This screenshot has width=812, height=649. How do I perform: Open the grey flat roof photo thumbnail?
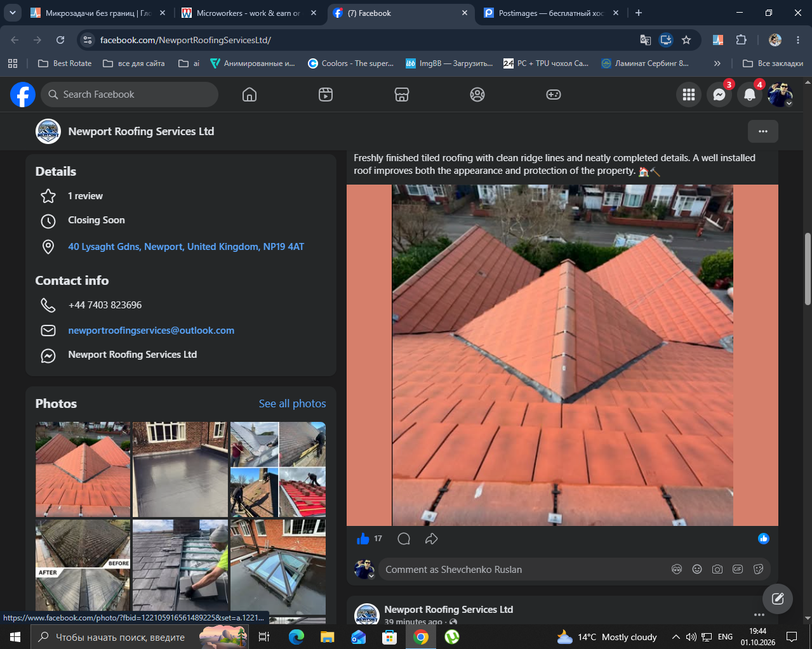180,469
